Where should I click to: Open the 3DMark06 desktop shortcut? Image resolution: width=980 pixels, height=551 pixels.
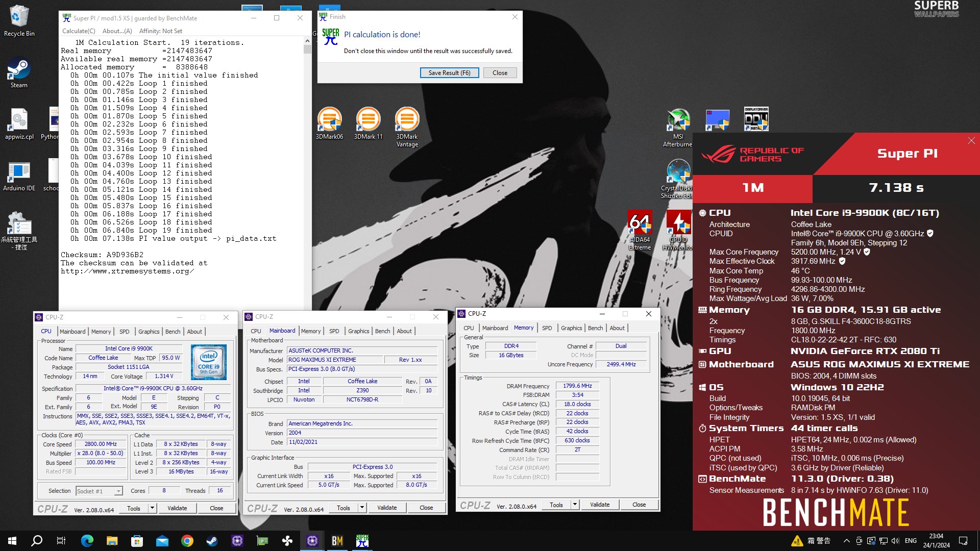click(329, 124)
